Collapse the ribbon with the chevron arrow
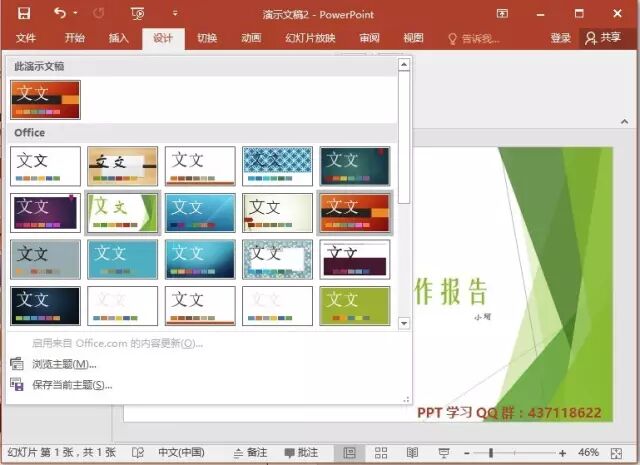This screenshot has width=640, height=465. click(x=624, y=122)
